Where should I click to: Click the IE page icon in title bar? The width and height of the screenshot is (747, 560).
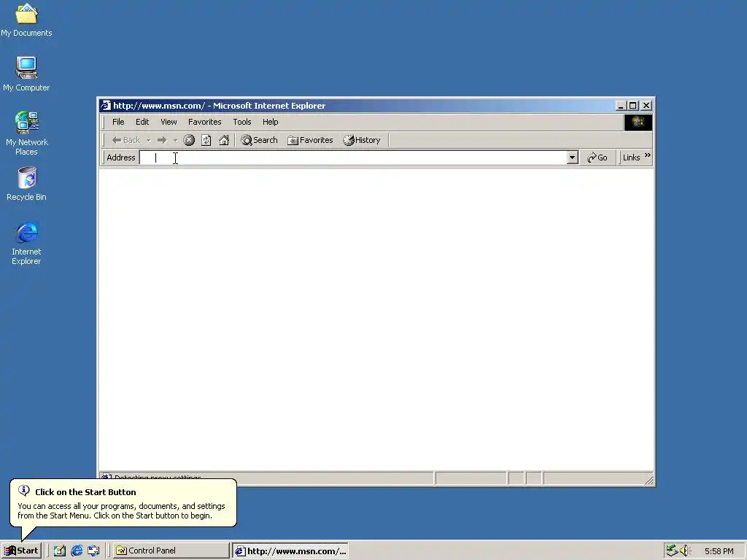pos(106,105)
